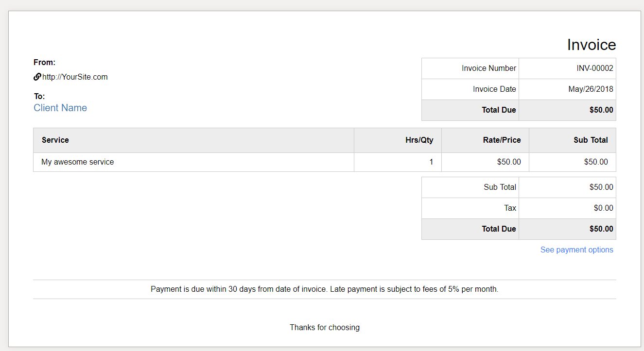Click the May/26/2018 invoice date value
Viewport: 644px width, 351px height.
tap(591, 89)
